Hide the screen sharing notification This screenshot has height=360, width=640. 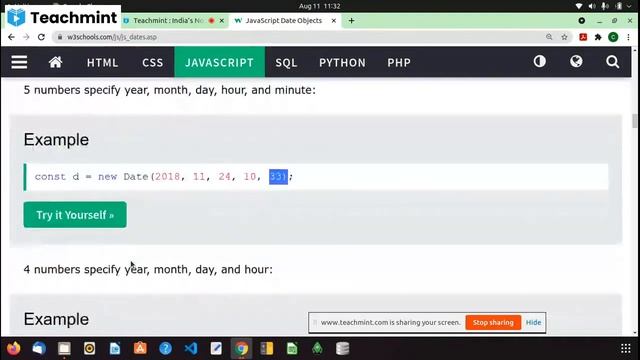pos(533,322)
